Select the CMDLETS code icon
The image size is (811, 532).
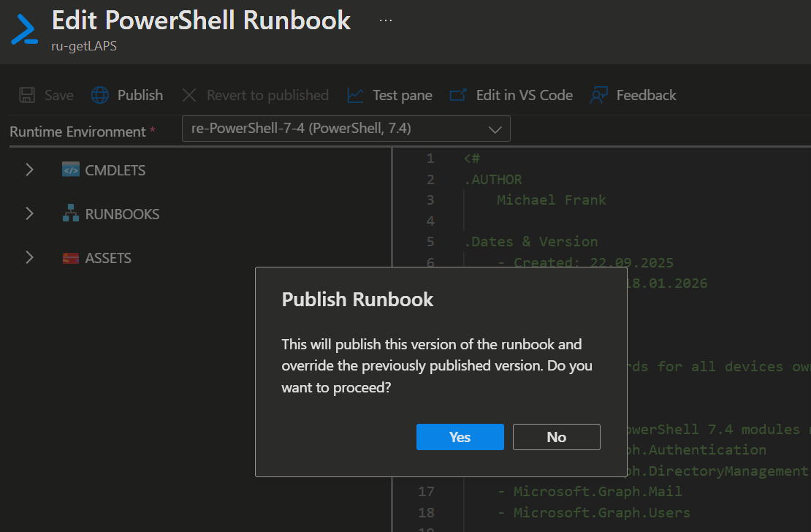(x=71, y=170)
